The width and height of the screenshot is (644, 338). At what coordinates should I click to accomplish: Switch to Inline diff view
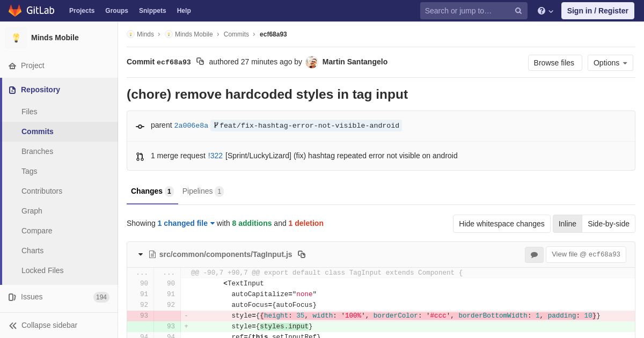click(567, 224)
